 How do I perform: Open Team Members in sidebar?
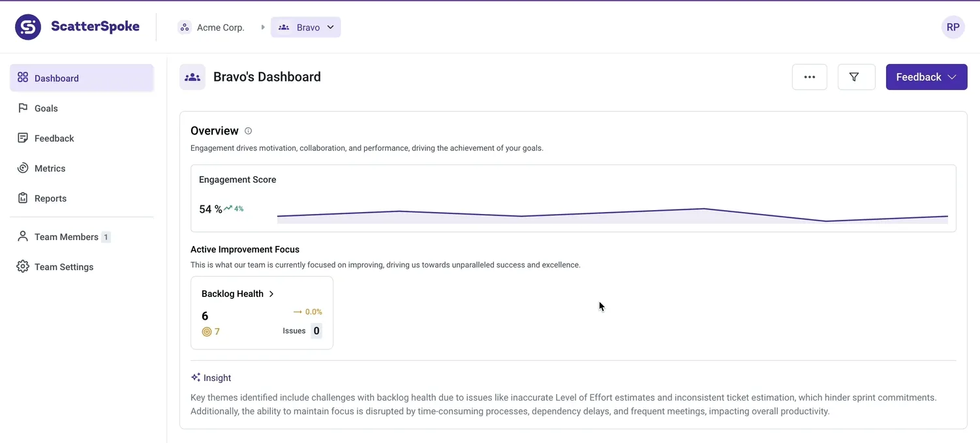tap(66, 237)
